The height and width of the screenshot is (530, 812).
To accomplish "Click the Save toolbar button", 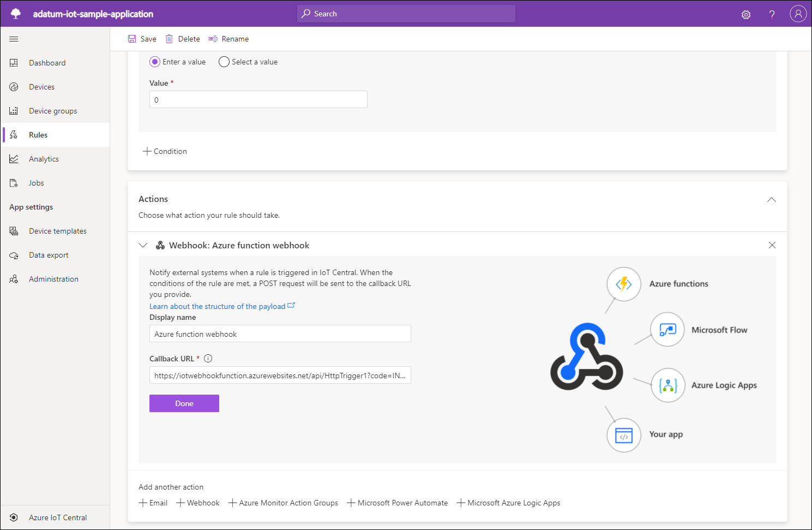I will point(142,39).
